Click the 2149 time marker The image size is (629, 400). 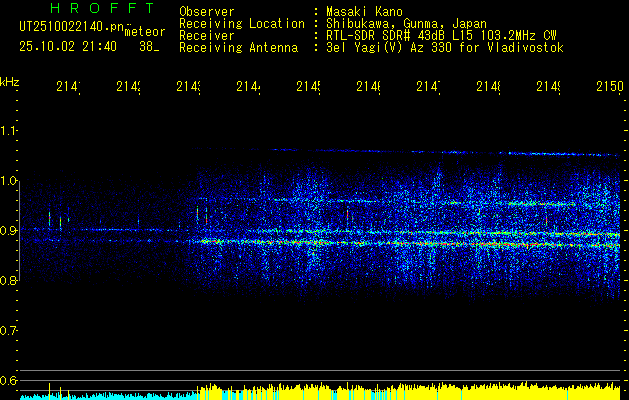point(548,87)
